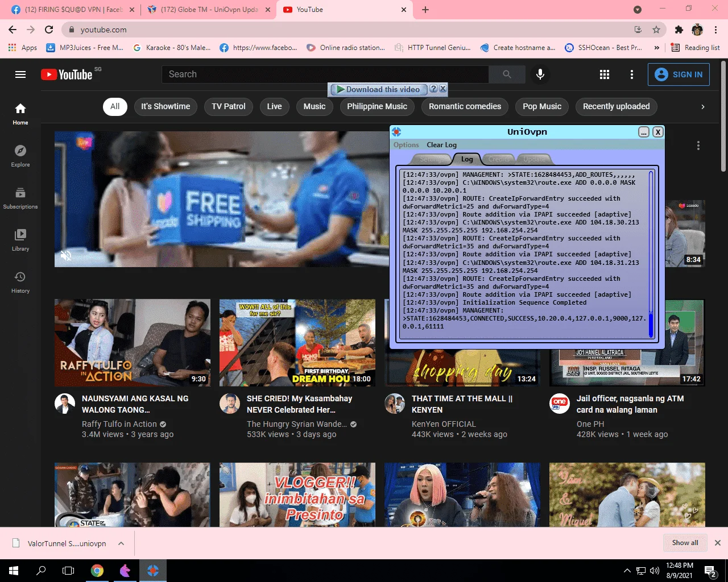Select the Romantic comedies chip
Image resolution: width=728 pixels, height=582 pixels.
pyautogui.click(x=465, y=106)
